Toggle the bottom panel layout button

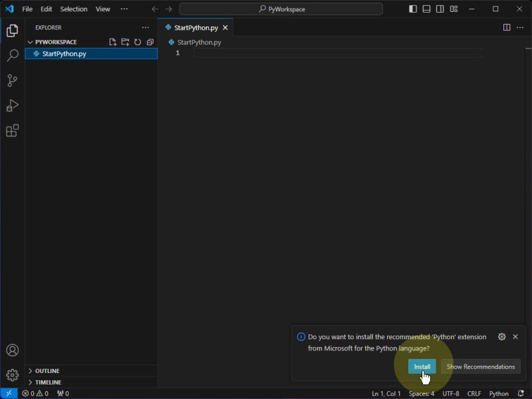(x=426, y=9)
